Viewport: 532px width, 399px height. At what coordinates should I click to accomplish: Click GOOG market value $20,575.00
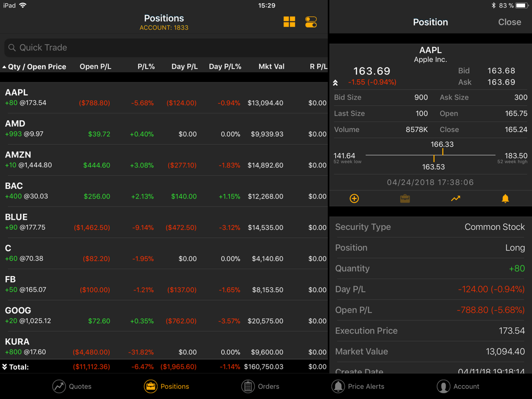coord(265,321)
